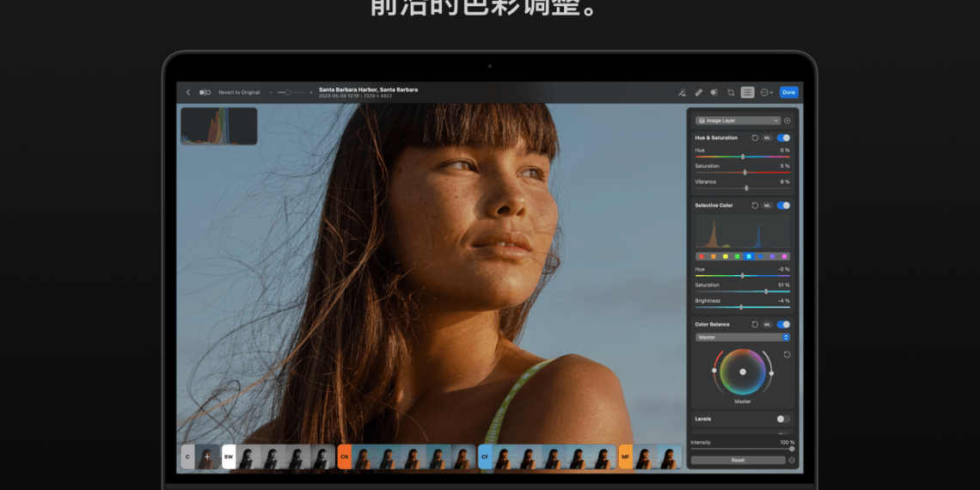
Task: Open the more options ellipsis menu
Action: pos(765,92)
